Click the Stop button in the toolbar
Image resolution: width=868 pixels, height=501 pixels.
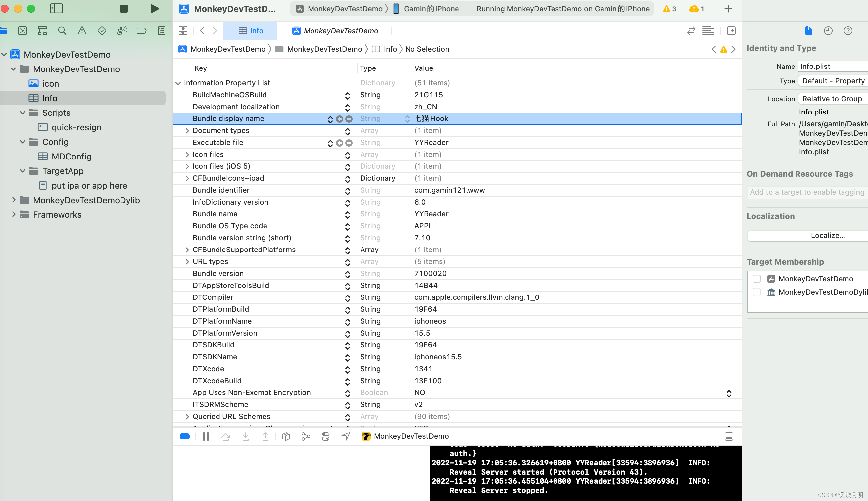click(x=123, y=9)
